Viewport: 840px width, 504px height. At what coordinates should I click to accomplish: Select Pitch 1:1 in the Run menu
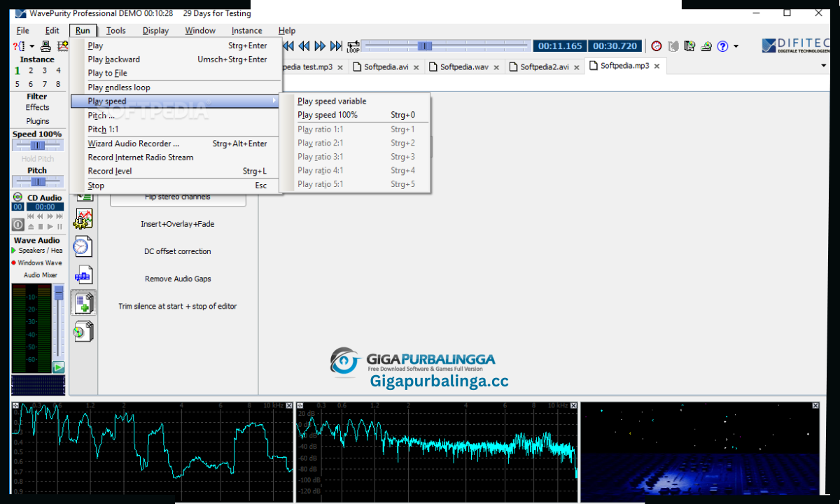[x=176, y=129]
